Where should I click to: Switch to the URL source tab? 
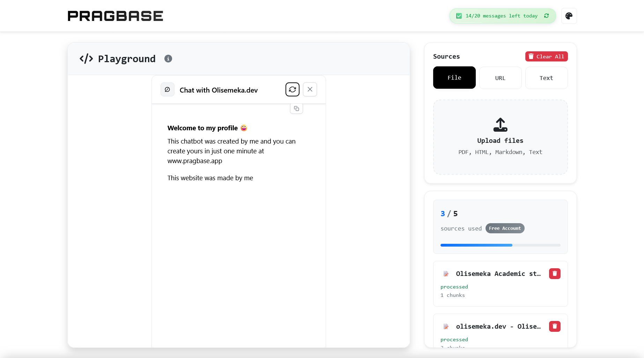click(500, 78)
